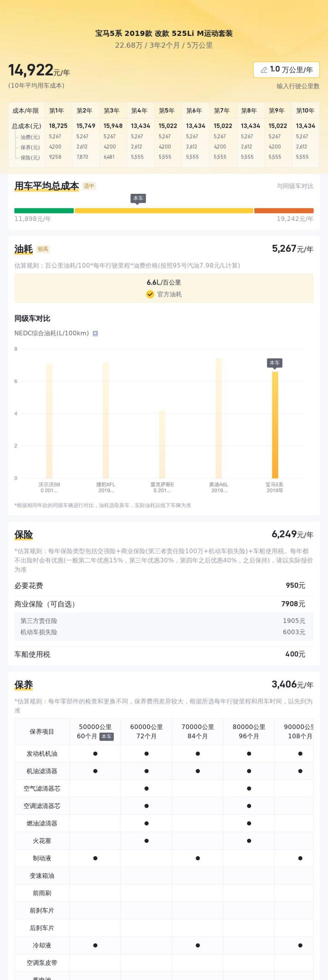Tap the 发动机机油 dot under 50000公里

95,754
